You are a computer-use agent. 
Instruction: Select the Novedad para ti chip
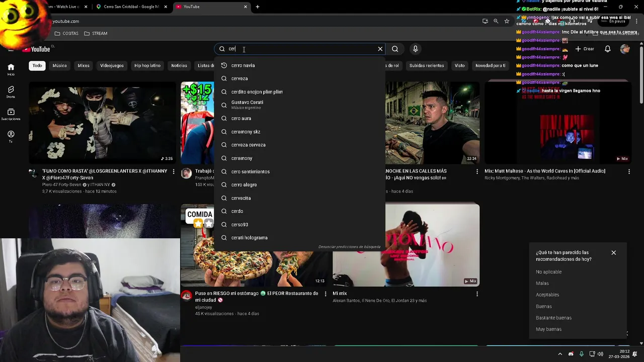point(490,65)
